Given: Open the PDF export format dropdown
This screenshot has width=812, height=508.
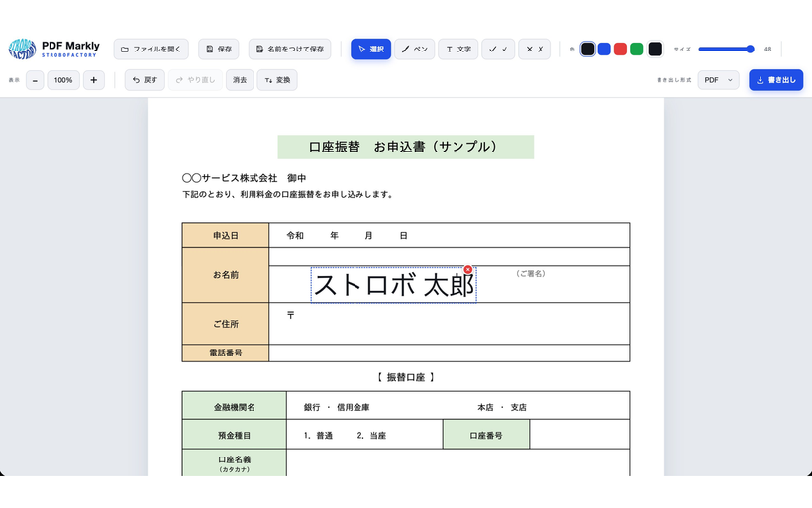Looking at the screenshot, I should (x=718, y=80).
